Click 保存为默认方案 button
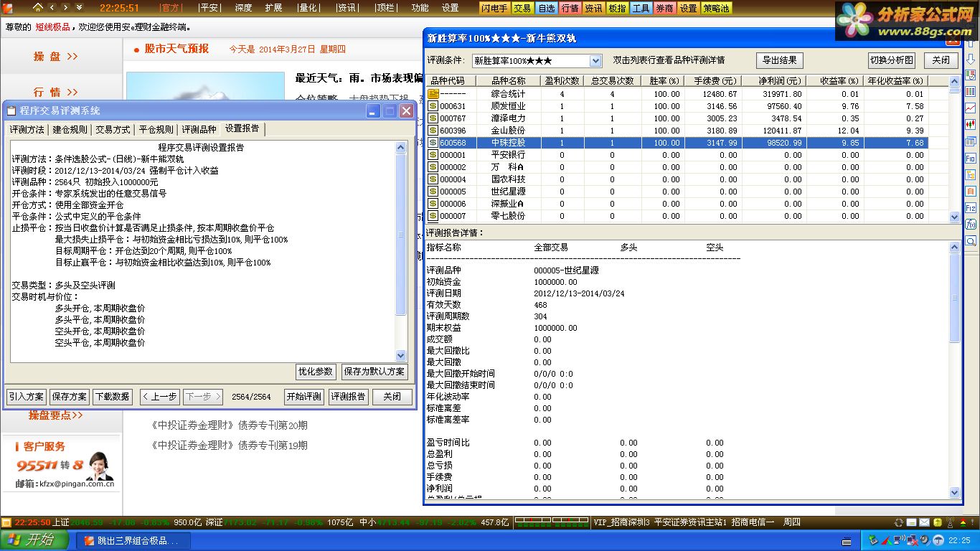 click(374, 372)
